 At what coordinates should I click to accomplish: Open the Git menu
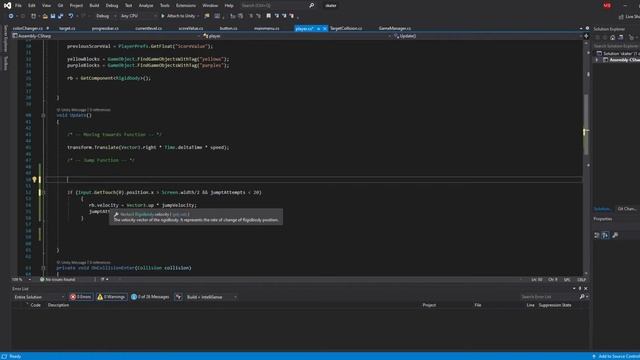(x=60, y=6)
